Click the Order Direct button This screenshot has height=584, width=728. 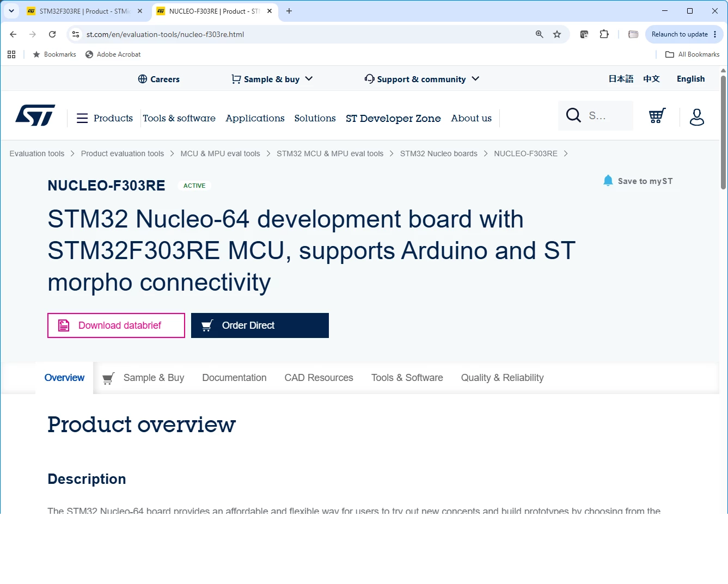(x=260, y=325)
